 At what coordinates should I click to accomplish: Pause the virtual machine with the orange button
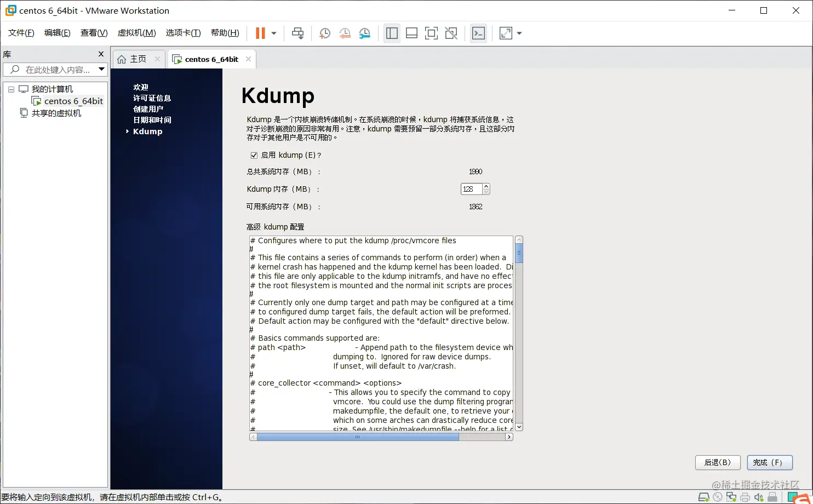tap(261, 33)
